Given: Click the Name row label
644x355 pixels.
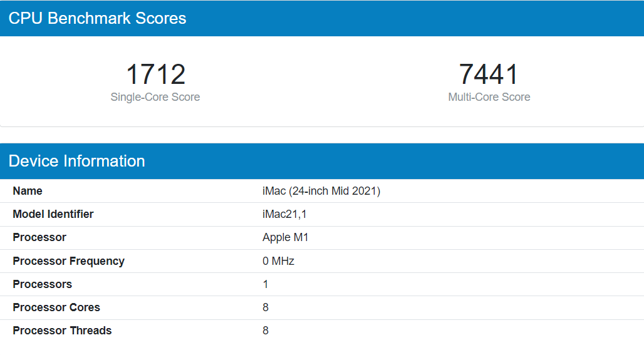Looking at the screenshot, I should (28, 191).
